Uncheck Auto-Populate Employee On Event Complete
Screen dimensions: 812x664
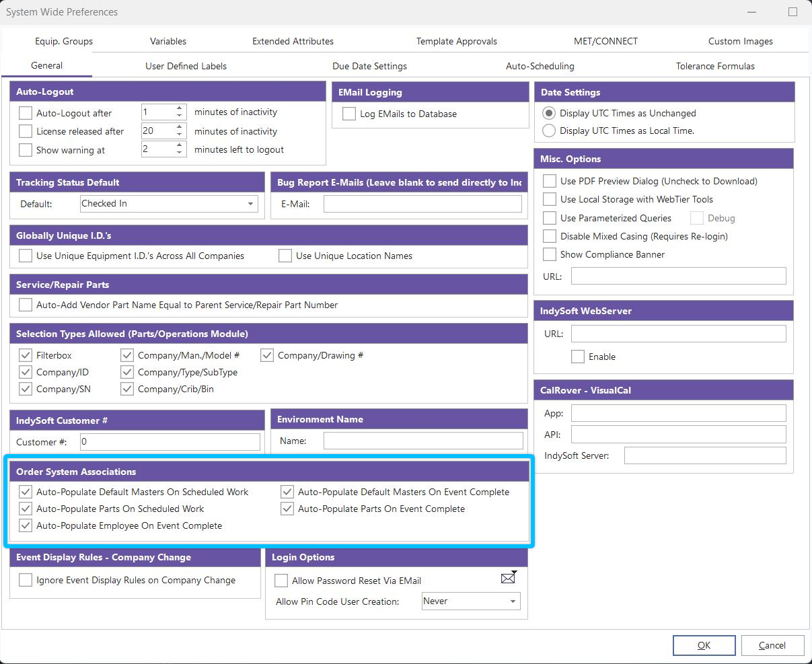[x=26, y=525]
